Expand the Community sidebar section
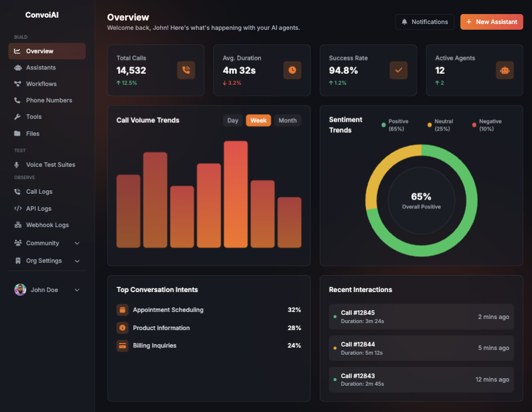The width and height of the screenshot is (532, 412). pos(77,243)
